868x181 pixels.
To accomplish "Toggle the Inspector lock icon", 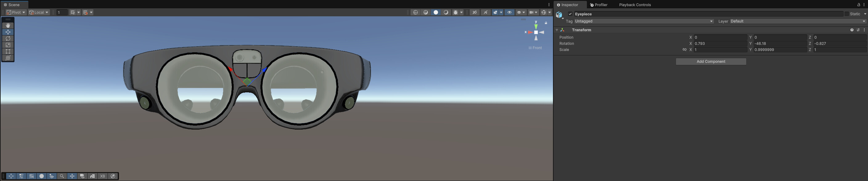I will [858, 5].
